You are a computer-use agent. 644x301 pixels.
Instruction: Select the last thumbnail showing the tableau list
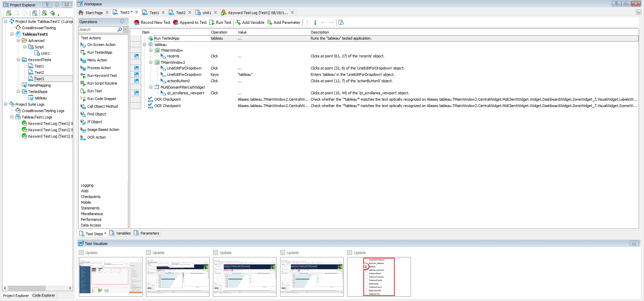379,277
